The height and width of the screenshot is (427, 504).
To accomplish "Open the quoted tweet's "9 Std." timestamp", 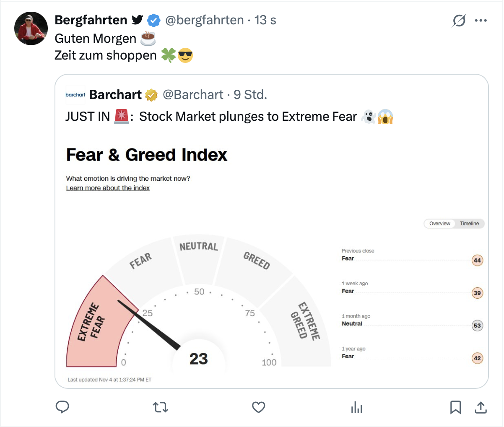I will pos(250,95).
